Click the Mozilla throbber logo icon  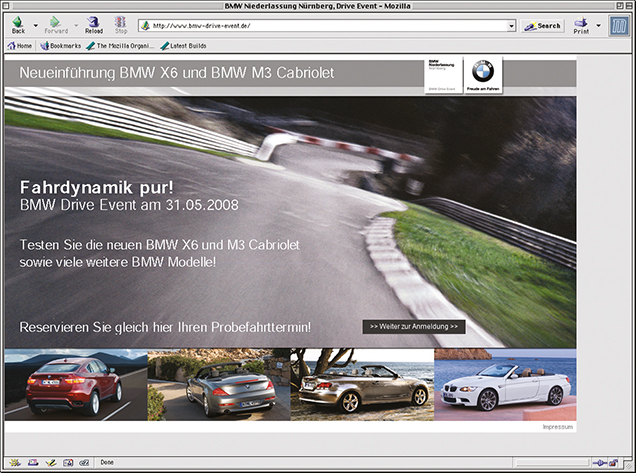(x=619, y=25)
